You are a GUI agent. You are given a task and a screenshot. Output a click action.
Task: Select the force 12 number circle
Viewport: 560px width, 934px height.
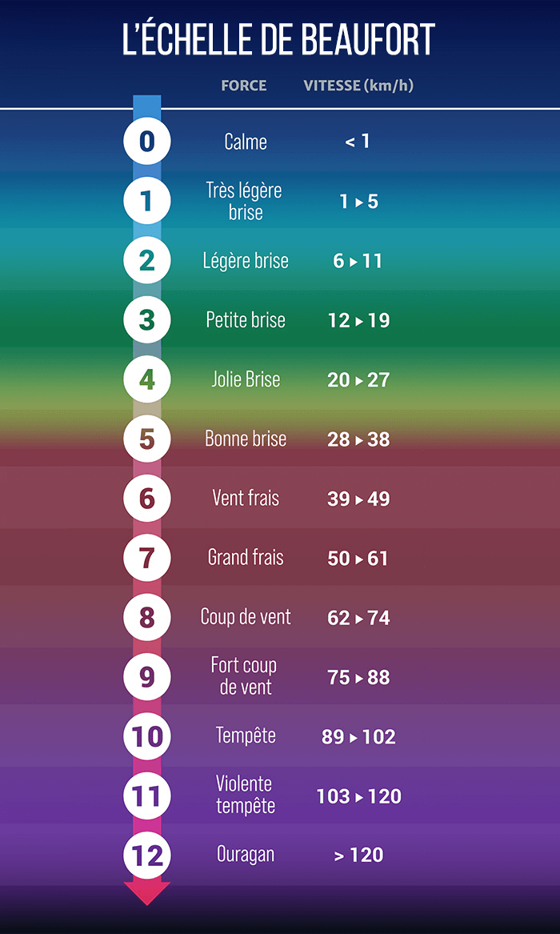(146, 855)
